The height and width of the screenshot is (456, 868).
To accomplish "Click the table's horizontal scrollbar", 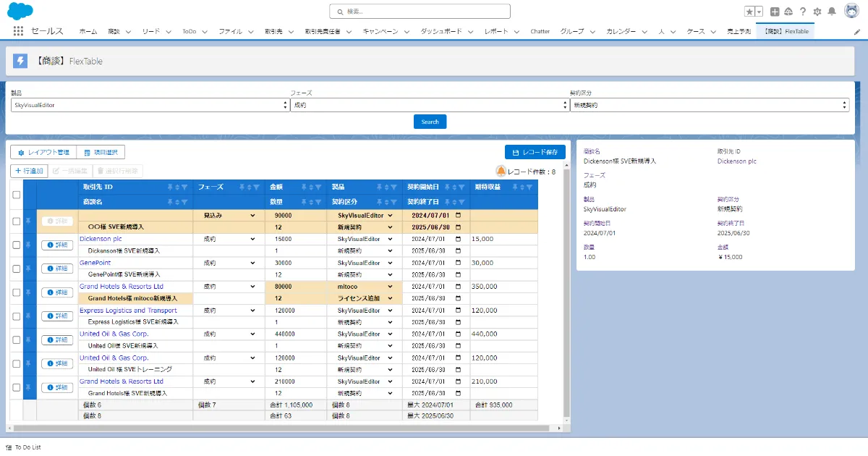I will [282, 428].
